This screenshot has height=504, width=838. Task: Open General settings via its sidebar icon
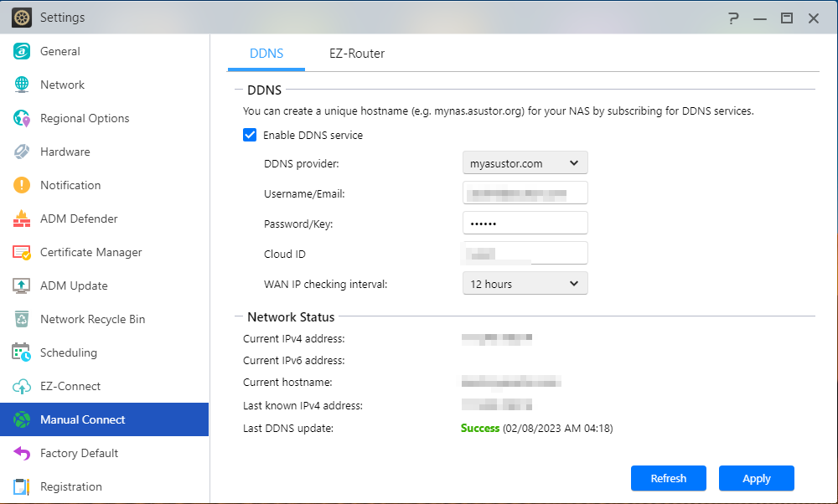click(x=22, y=51)
